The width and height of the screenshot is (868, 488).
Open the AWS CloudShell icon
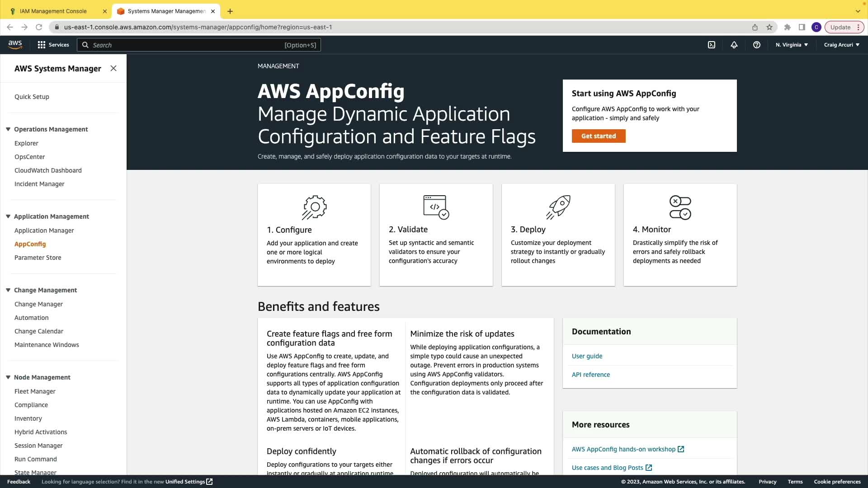pos(712,45)
